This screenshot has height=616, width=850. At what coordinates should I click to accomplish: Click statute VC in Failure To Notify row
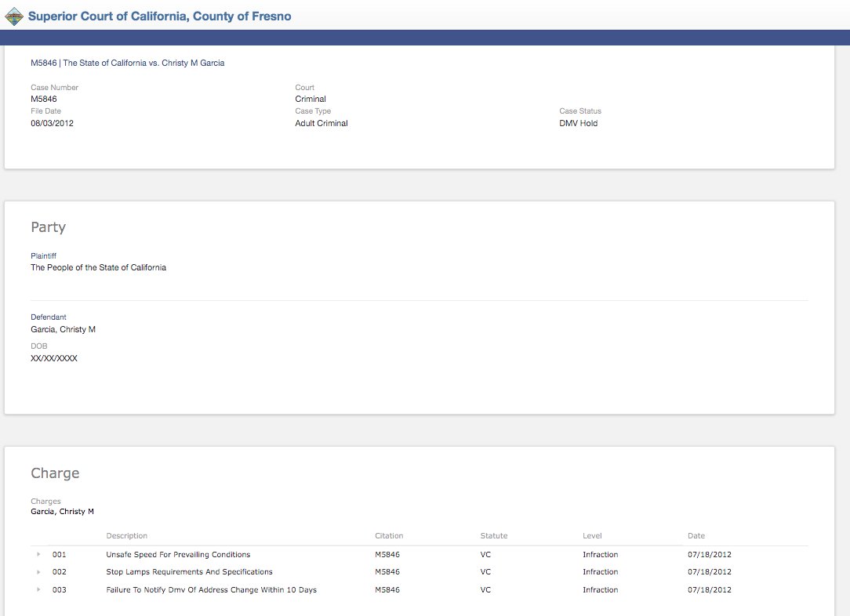pos(485,589)
